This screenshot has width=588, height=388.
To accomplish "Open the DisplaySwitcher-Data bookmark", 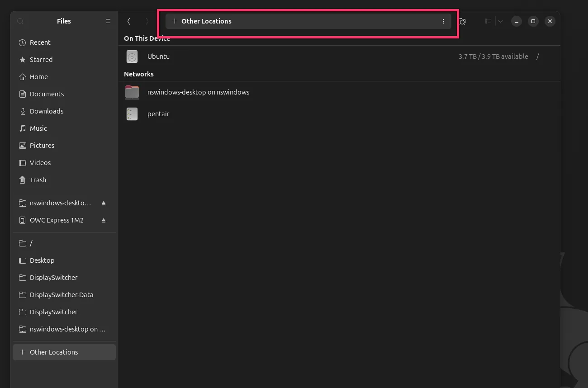I will point(64,295).
